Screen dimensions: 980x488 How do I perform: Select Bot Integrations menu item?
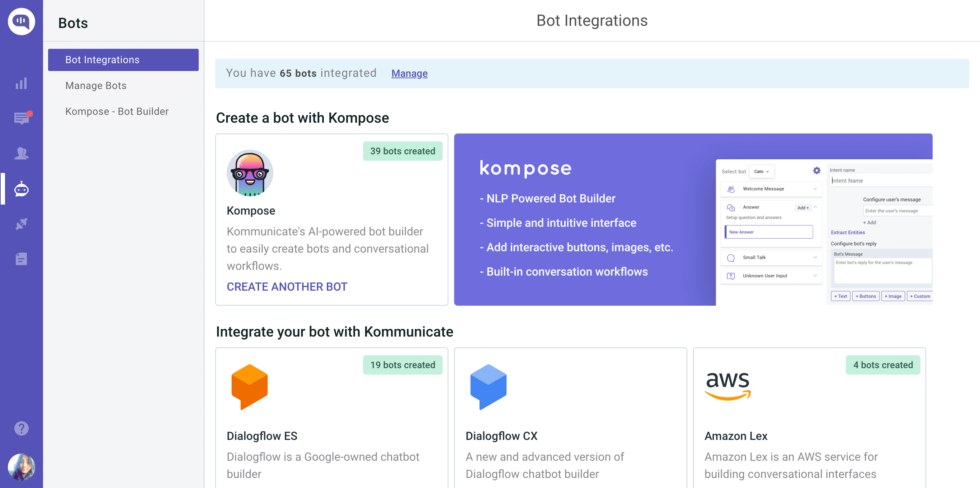[123, 60]
